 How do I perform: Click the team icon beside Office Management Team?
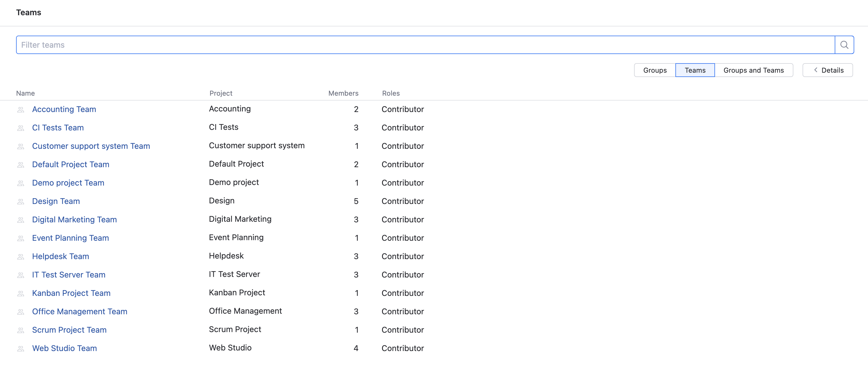[x=21, y=312]
